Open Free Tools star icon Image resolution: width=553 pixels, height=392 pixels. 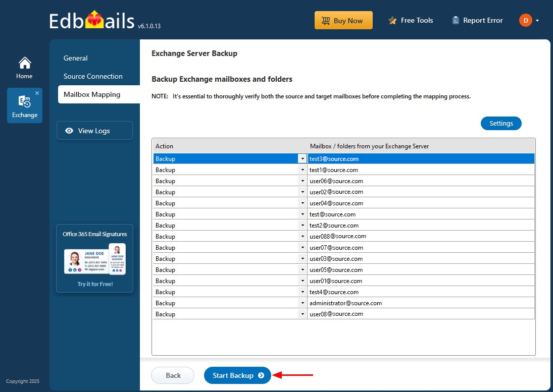[392, 20]
